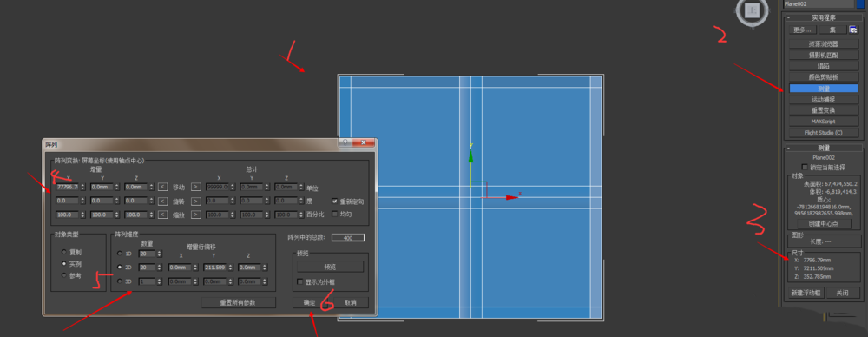This screenshot has width=868, height=337.
Task: Click the 关闭 button in measure panel
Action: [x=843, y=293]
